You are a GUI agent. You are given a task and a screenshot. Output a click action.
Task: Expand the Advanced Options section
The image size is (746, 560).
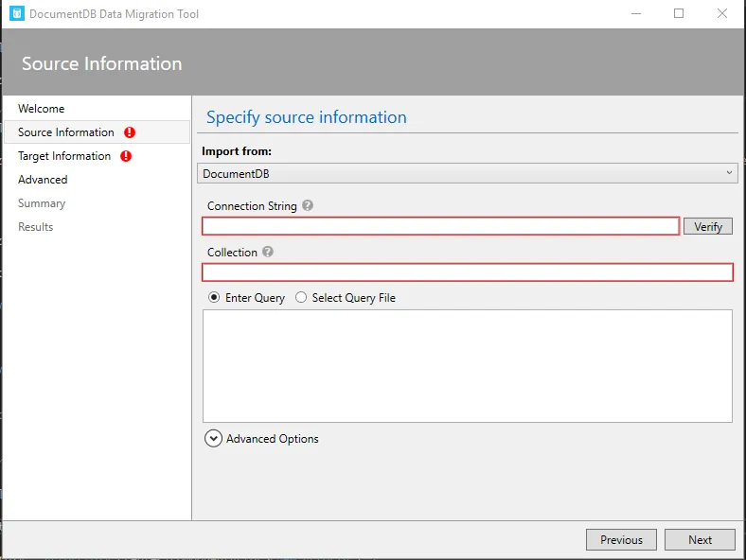click(x=272, y=439)
